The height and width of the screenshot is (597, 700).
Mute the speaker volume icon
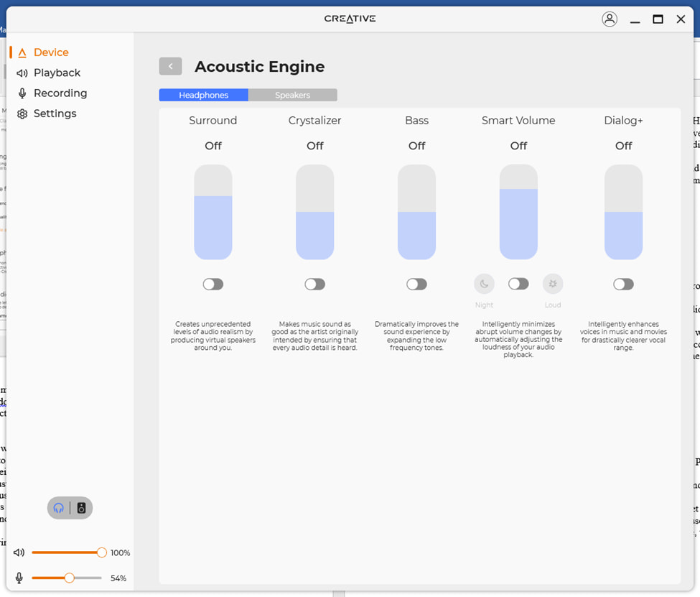point(19,552)
